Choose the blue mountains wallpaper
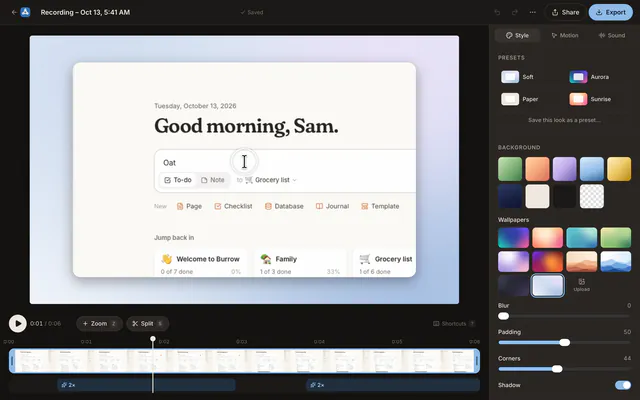The image size is (640, 400). pyautogui.click(x=616, y=261)
